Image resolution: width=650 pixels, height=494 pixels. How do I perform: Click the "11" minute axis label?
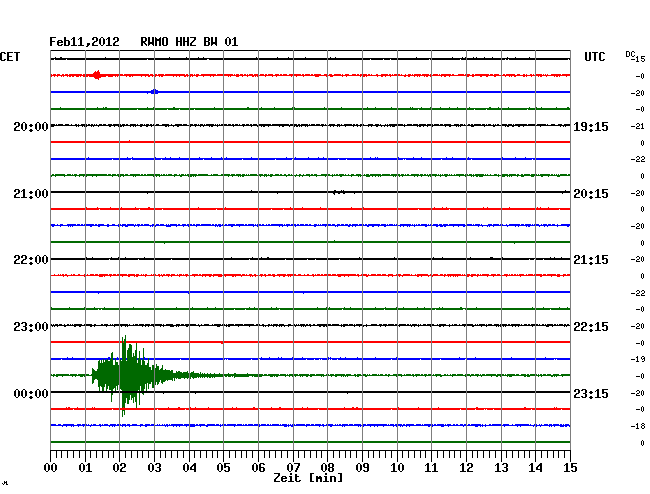431,467
